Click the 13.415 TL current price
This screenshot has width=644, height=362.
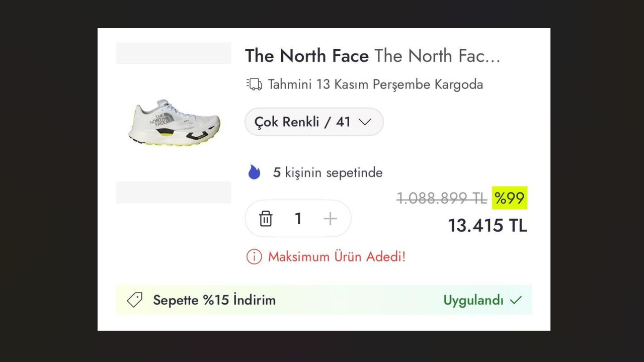(487, 226)
